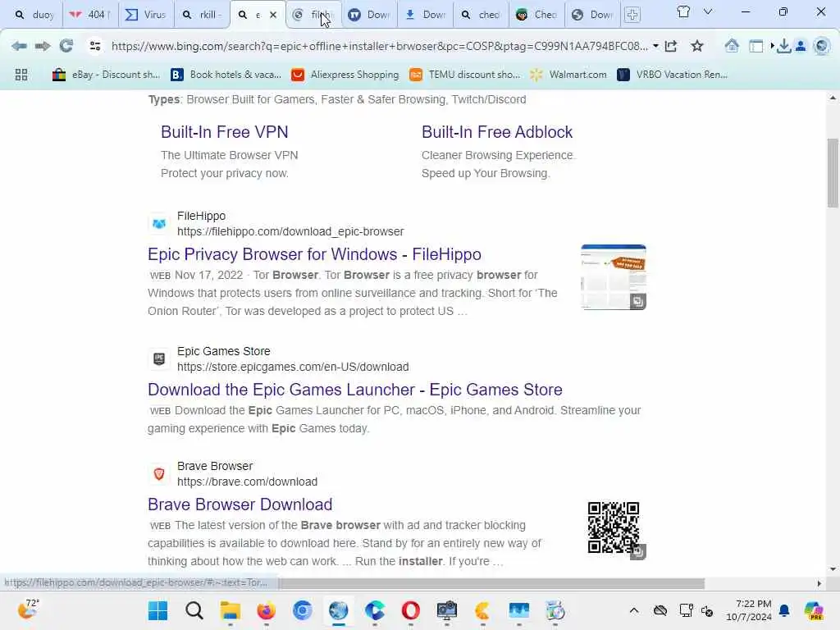
Task: Go forward with the forward arrow
Action: coord(43,46)
